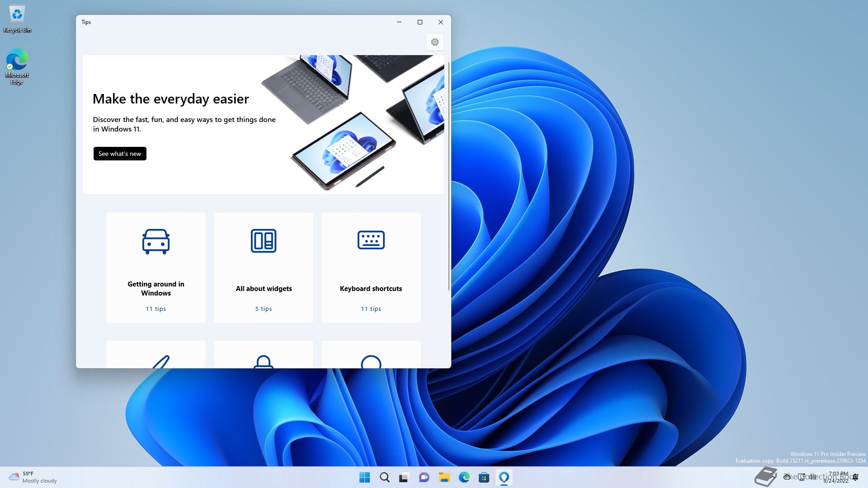The image size is (868, 488).
Task: Open the weather widget showing 59°F
Action: coord(33,477)
